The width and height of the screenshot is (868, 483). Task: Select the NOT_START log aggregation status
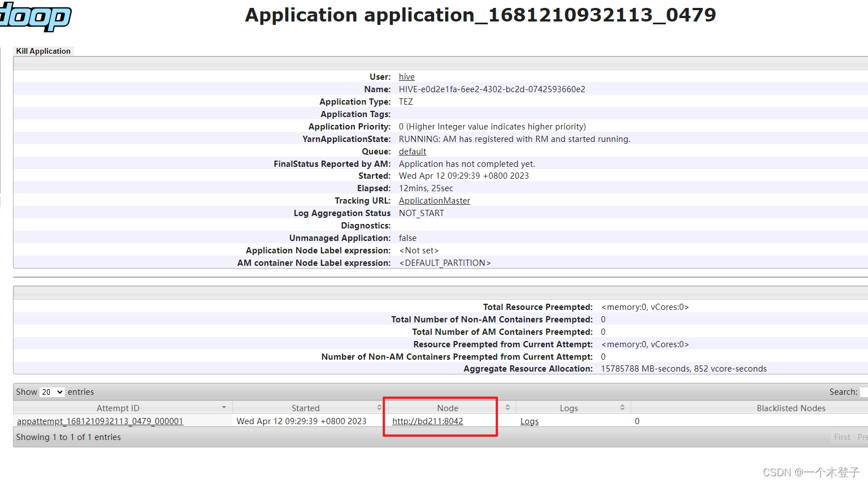(x=421, y=213)
